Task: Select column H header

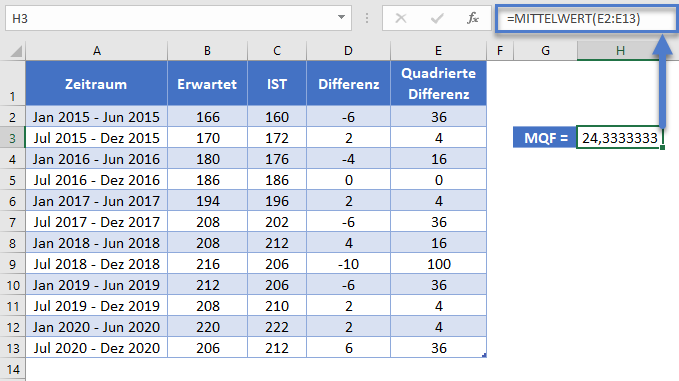Action: (x=620, y=51)
